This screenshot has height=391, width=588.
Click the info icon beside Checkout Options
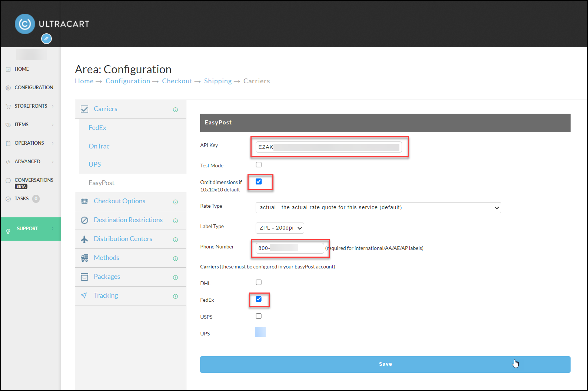(x=176, y=202)
